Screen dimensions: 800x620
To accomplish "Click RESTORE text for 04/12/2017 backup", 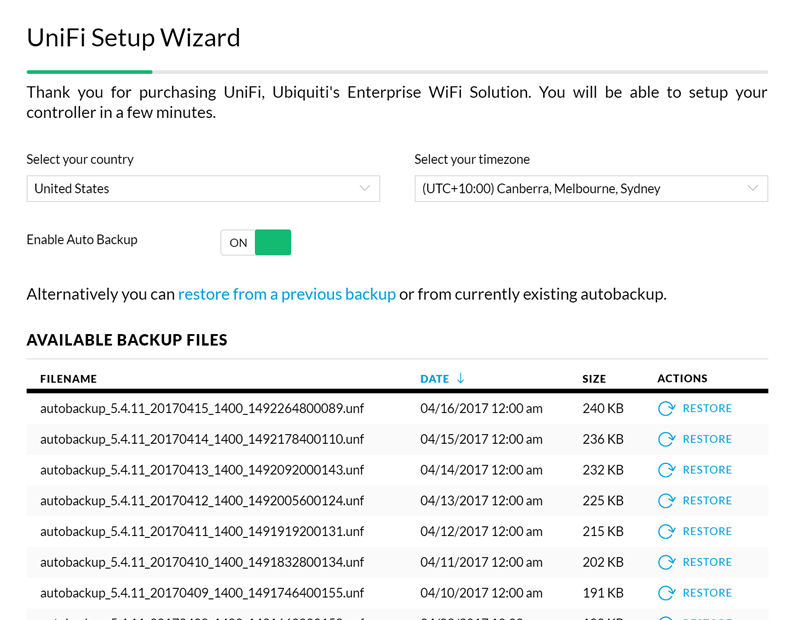I will point(707,531).
